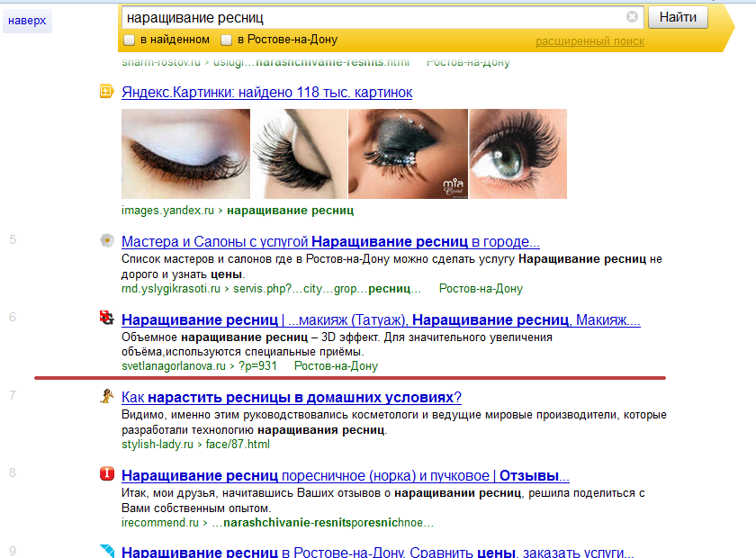This screenshot has width=756, height=558.
Task: Click inside the search query input field
Action: click(360, 17)
